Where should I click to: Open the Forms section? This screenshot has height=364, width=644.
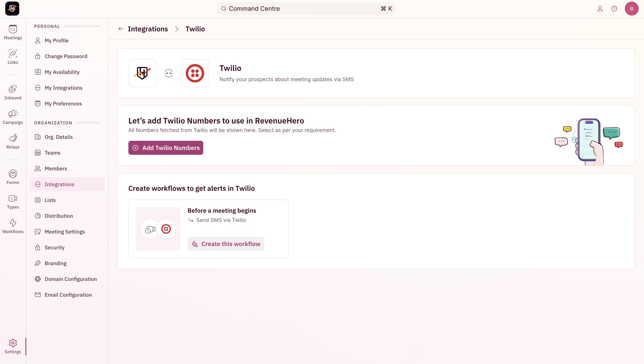tap(13, 177)
